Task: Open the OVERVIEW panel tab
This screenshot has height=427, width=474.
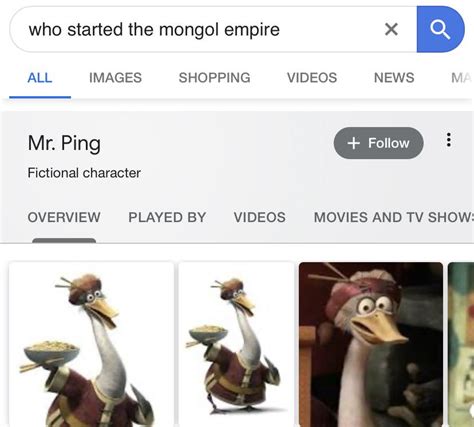Action: (64, 217)
